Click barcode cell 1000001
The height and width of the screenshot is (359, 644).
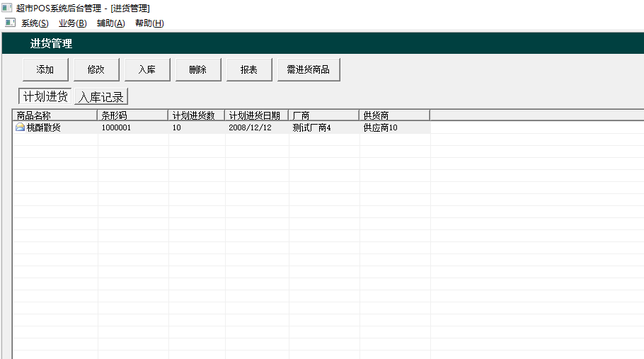click(x=116, y=127)
